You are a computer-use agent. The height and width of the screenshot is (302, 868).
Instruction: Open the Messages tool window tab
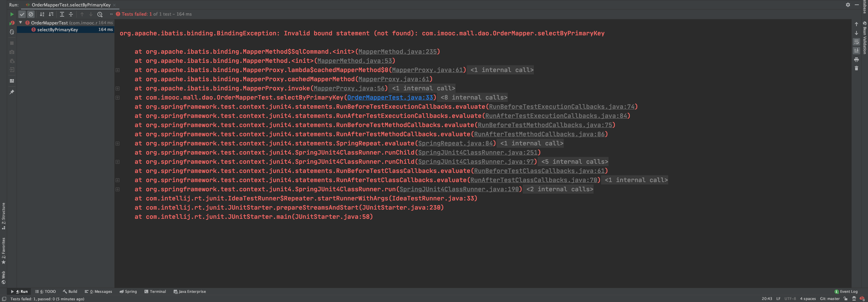click(98, 291)
